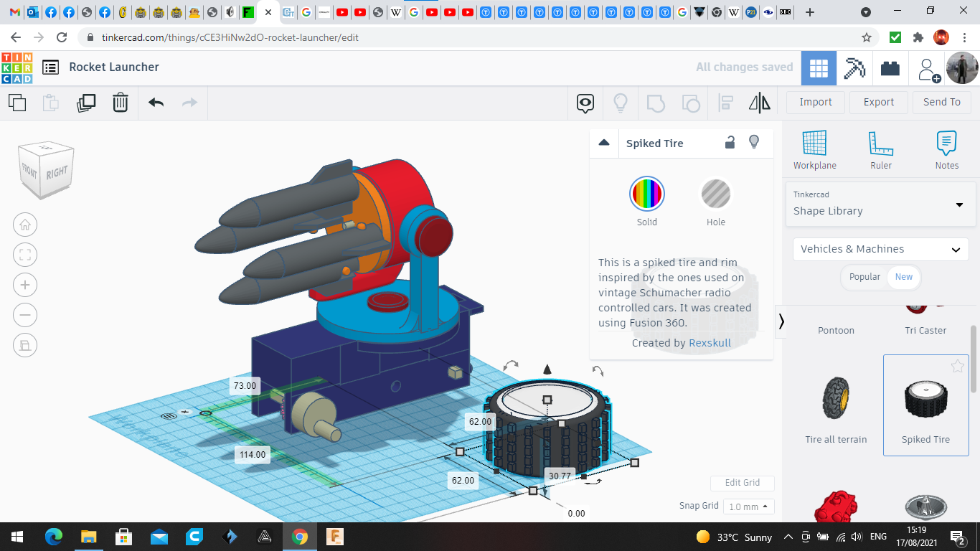Toggle show all lightbulb in toolbar
This screenshot has width=980, height=551.
(x=621, y=103)
